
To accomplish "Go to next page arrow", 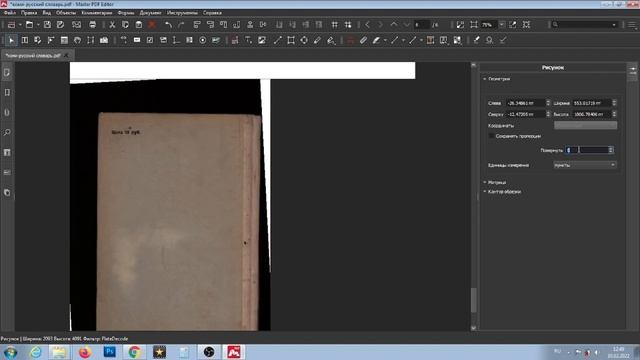I will [380, 25].
